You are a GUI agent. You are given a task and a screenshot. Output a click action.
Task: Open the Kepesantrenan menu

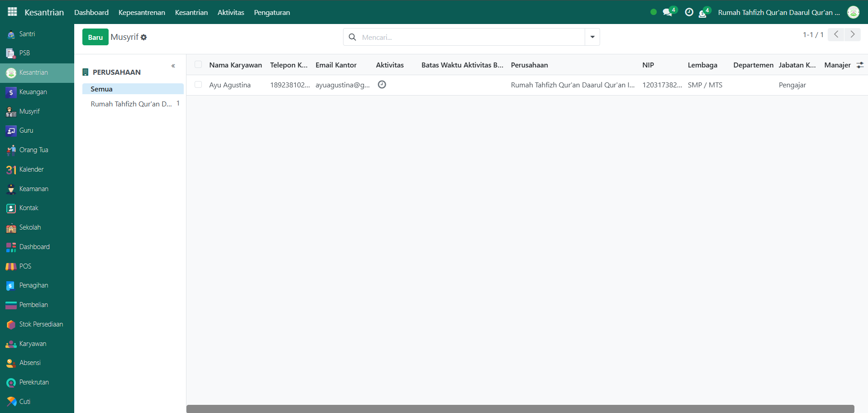point(142,12)
